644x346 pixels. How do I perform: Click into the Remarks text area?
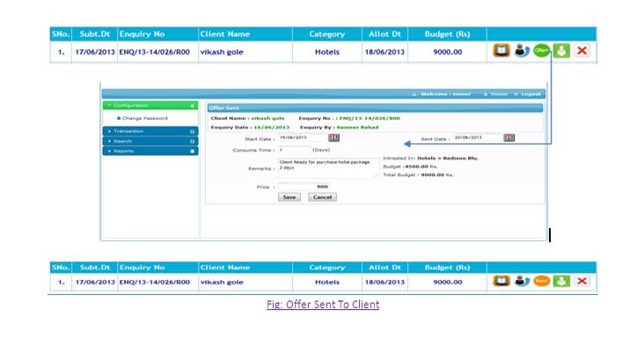coord(327,168)
